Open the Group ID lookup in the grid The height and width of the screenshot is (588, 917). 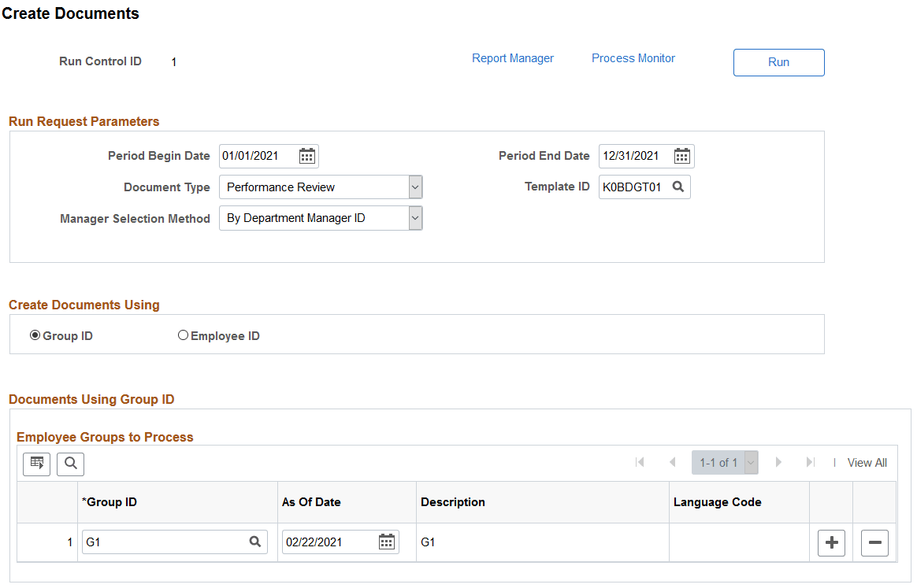tap(255, 542)
